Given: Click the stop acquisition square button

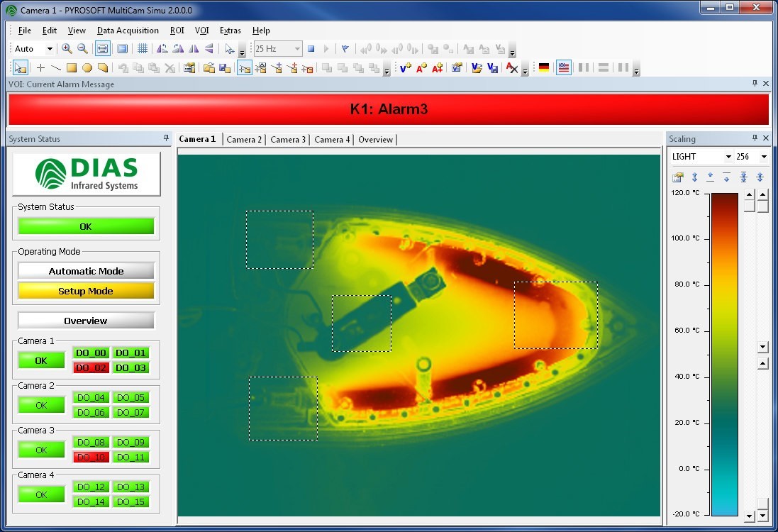Looking at the screenshot, I should pyautogui.click(x=311, y=49).
